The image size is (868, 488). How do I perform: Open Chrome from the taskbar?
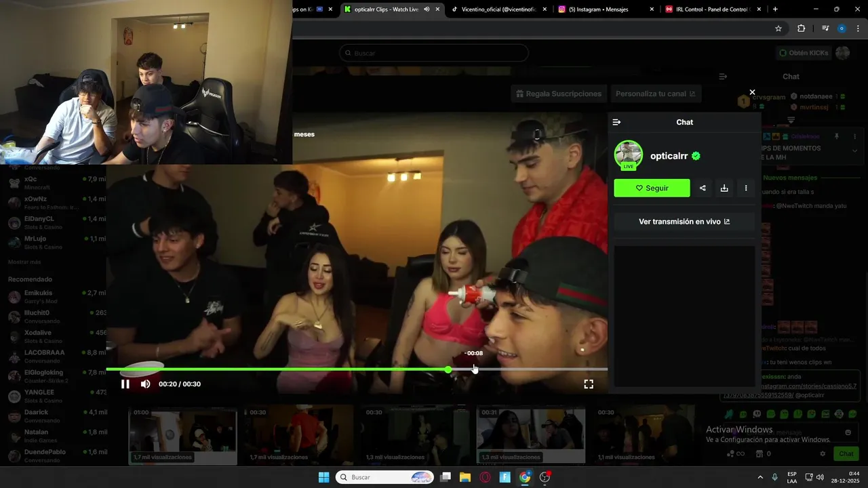[525, 477]
